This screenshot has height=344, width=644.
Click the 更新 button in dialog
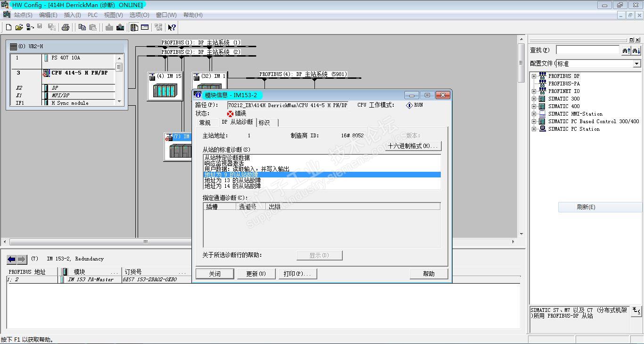[256, 274]
